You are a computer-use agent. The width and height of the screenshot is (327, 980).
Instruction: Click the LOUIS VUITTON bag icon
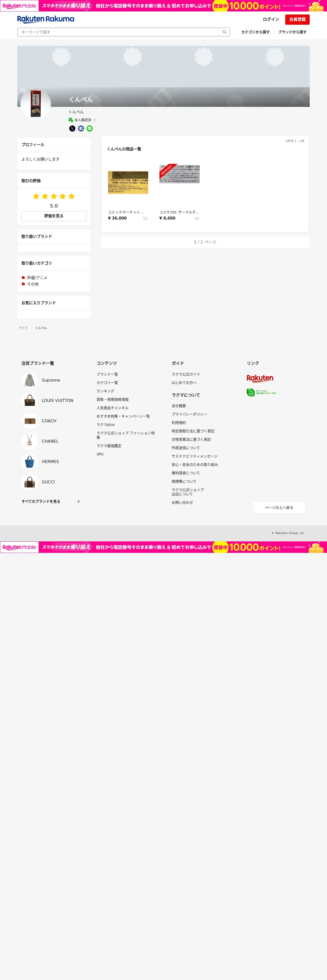click(x=29, y=400)
